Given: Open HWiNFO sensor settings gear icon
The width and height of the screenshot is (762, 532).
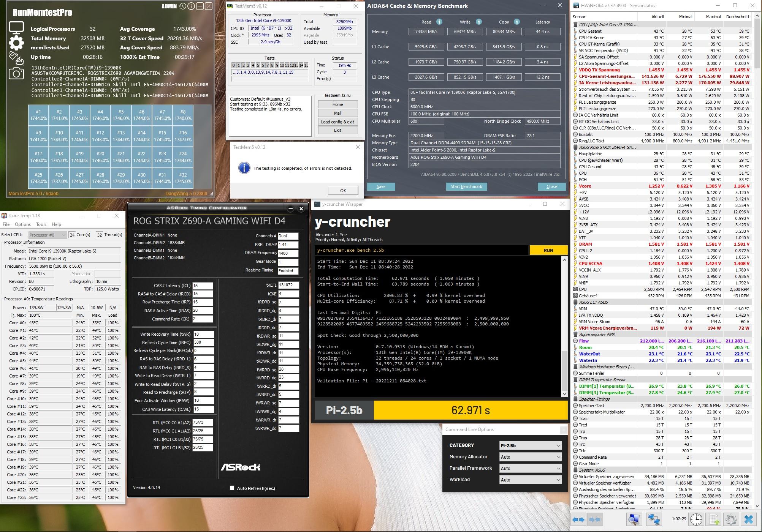Looking at the screenshot, I should coord(731,519).
